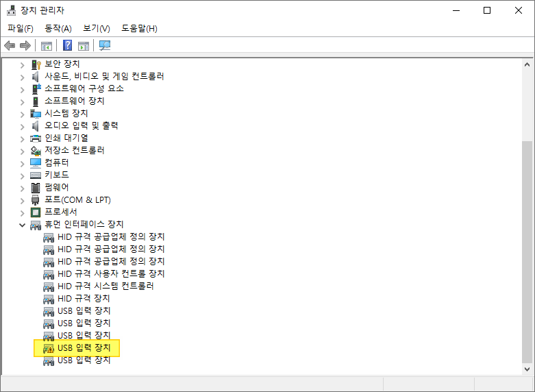
Task: Click the warning icon on USB 입력 장치
Action: (49, 349)
